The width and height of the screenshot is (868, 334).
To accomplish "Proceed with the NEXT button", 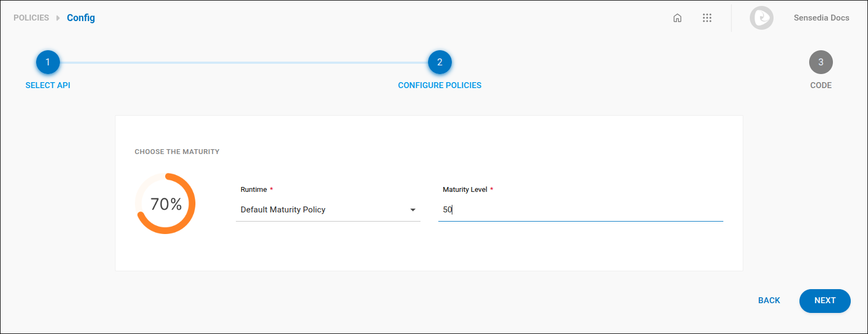I will pyautogui.click(x=824, y=300).
